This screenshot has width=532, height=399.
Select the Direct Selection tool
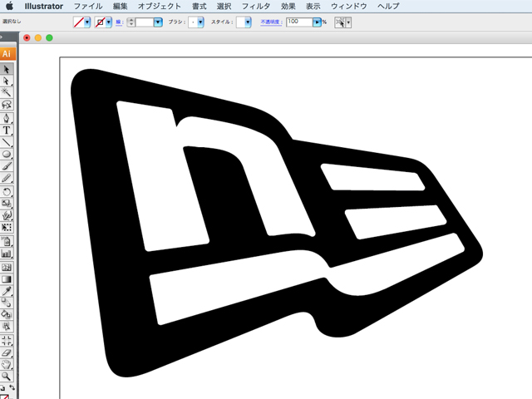tap(7, 81)
